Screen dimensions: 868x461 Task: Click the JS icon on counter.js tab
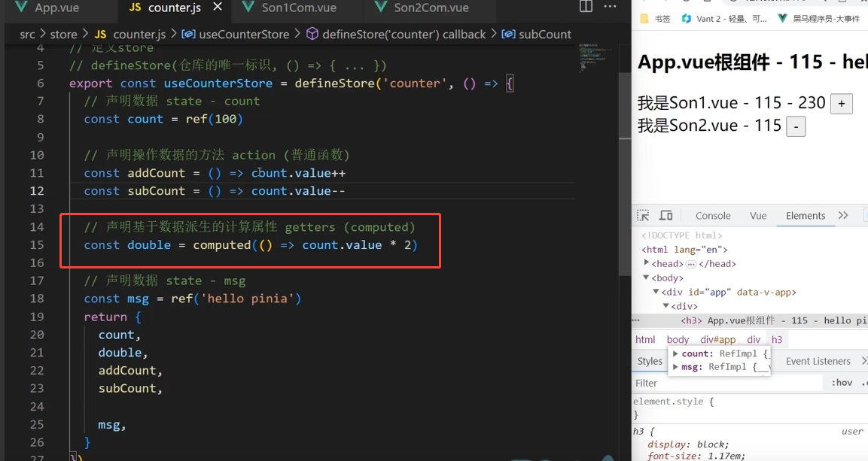point(135,8)
